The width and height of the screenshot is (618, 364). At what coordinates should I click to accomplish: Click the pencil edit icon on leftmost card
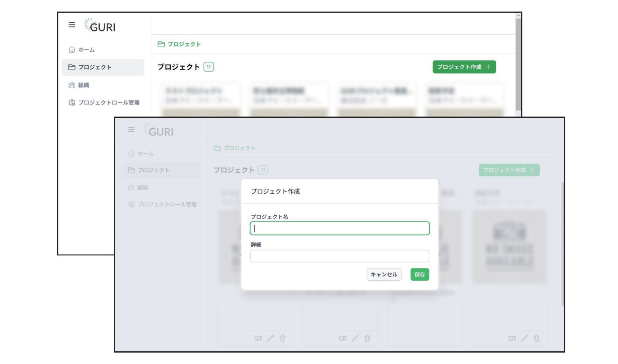pos(270,338)
